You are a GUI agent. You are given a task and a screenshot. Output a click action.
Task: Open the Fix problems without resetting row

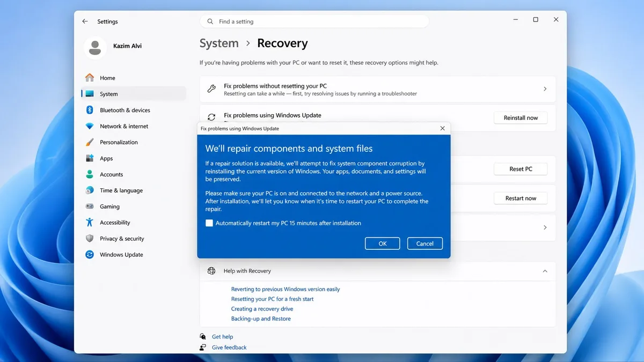[377, 89]
